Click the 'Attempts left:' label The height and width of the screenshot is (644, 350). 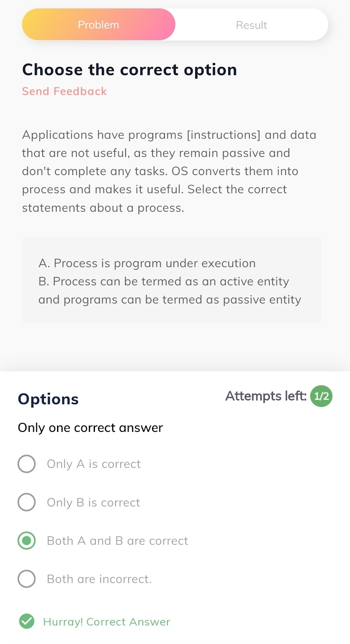coord(266,396)
